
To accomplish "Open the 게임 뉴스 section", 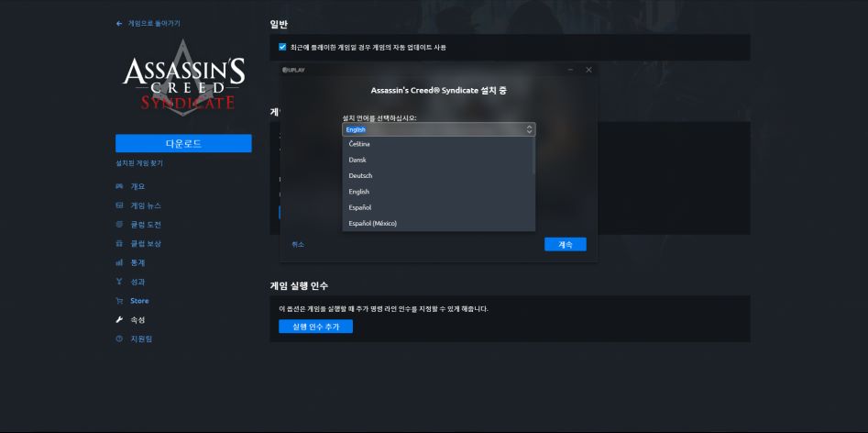I will (146, 205).
